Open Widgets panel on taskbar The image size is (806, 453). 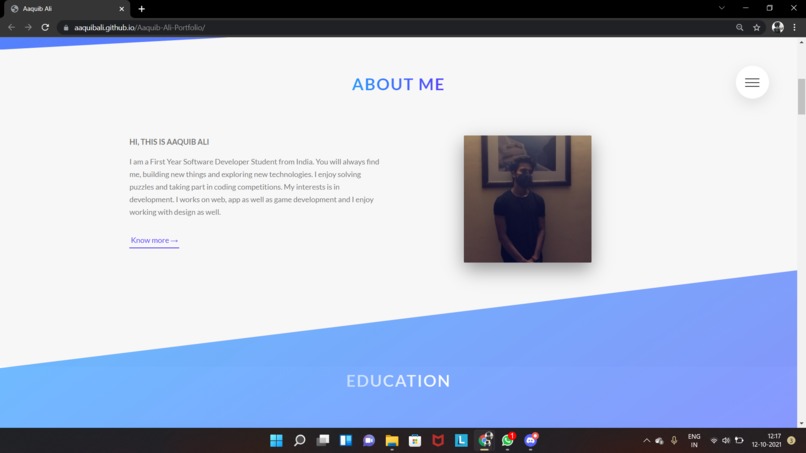click(345, 440)
